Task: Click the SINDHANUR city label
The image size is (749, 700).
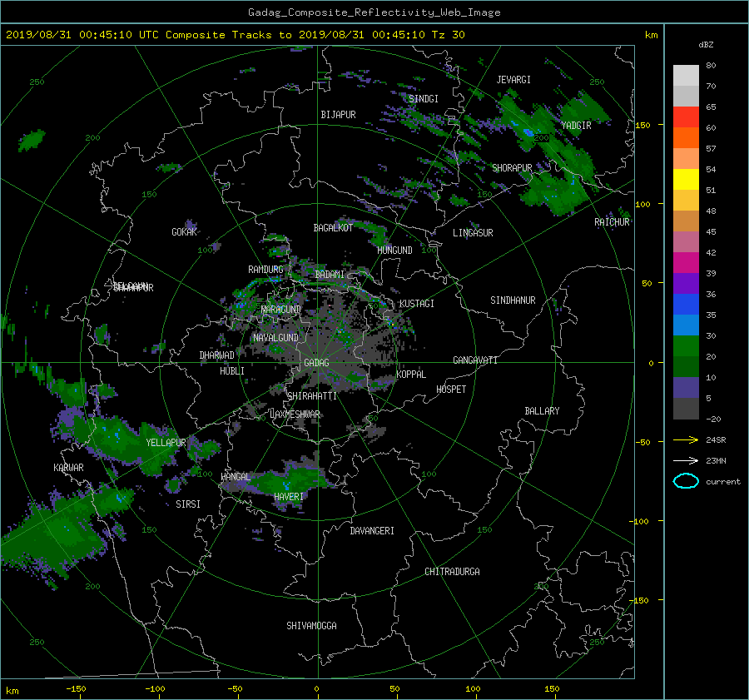Action: click(x=513, y=300)
